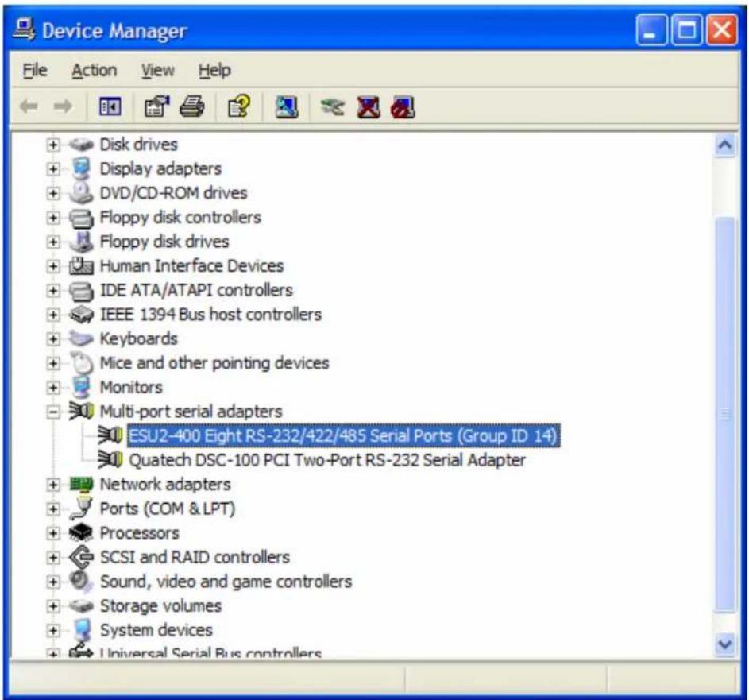Open the Properties toolbar icon

[156, 106]
